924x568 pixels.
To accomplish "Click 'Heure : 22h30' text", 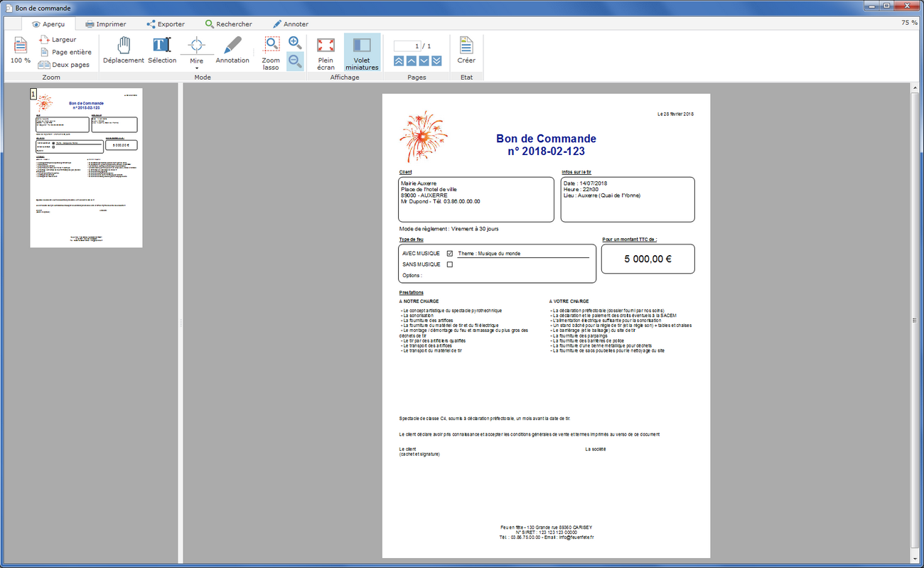I will (581, 189).
